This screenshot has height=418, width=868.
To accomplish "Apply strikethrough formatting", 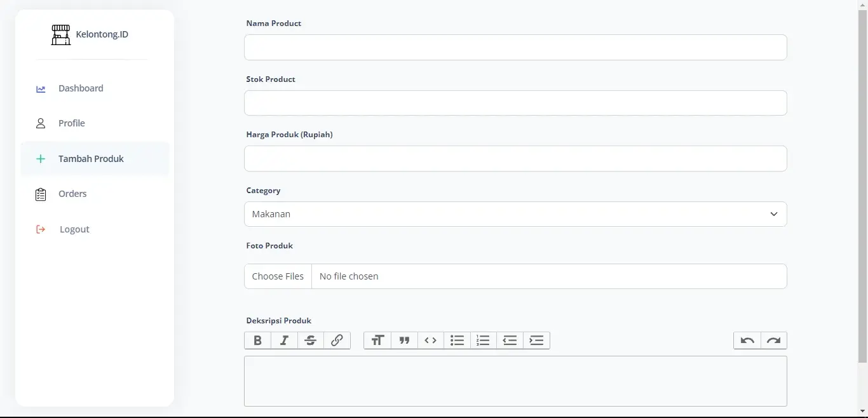I will pyautogui.click(x=311, y=340).
